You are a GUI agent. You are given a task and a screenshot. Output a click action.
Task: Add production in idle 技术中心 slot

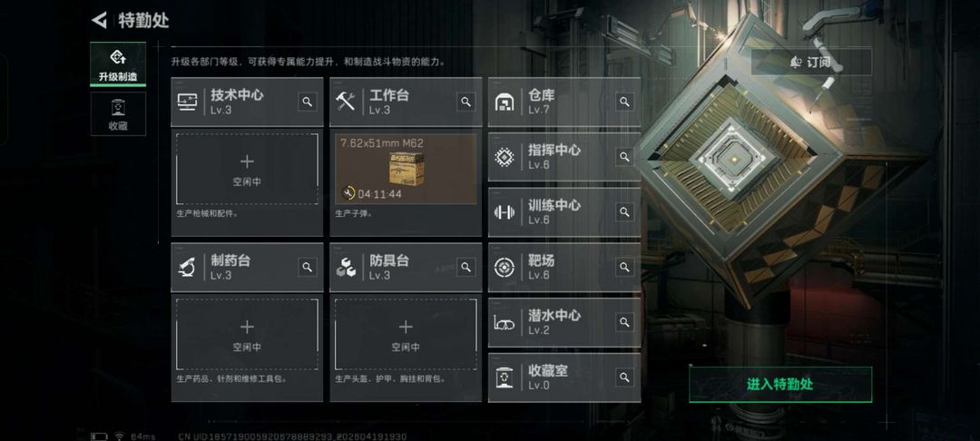coord(247,169)
